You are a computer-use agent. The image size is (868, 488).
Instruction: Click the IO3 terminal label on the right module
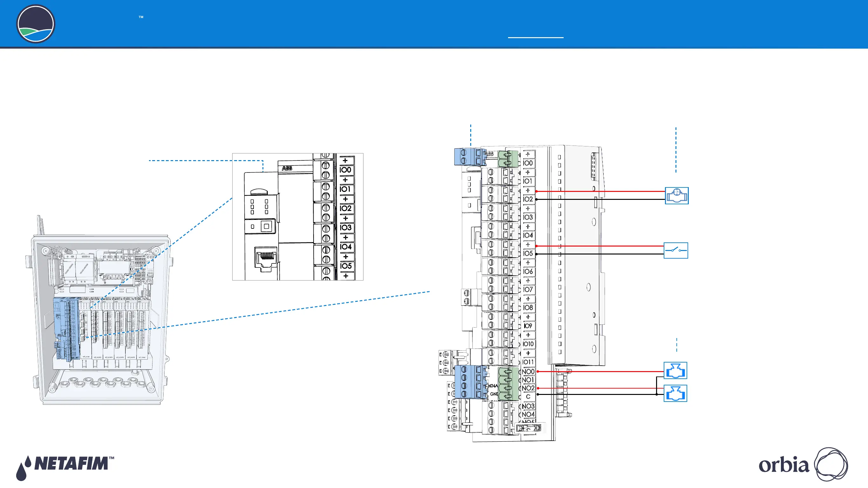(528, 217)
